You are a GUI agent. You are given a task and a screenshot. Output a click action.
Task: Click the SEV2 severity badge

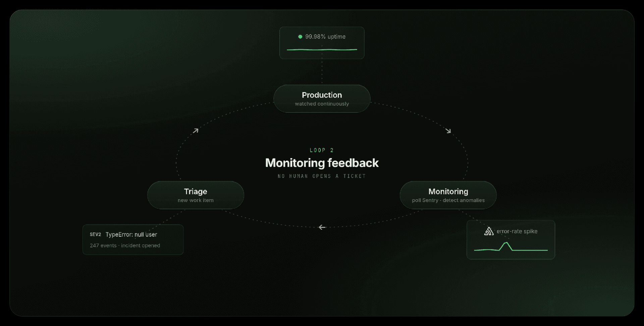pos(95,235)
